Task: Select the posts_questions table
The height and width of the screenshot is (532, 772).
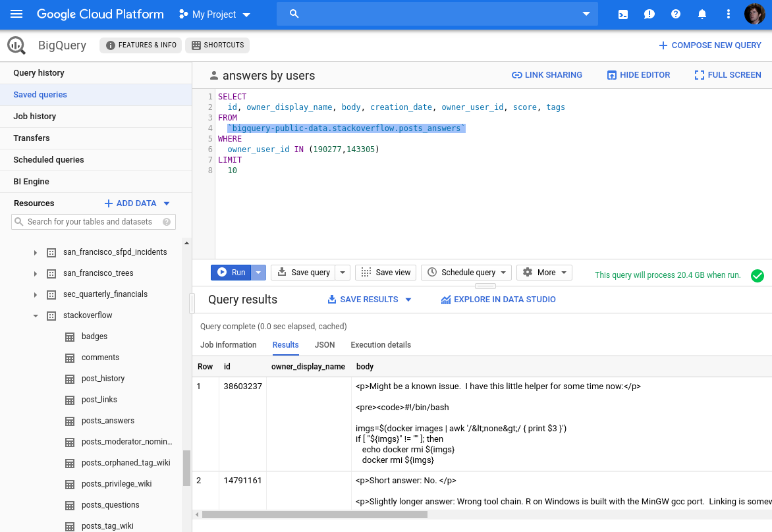Action: [110, 505]
